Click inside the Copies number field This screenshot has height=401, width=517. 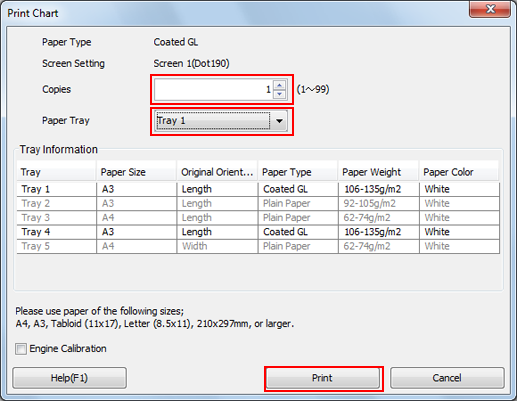214,89
